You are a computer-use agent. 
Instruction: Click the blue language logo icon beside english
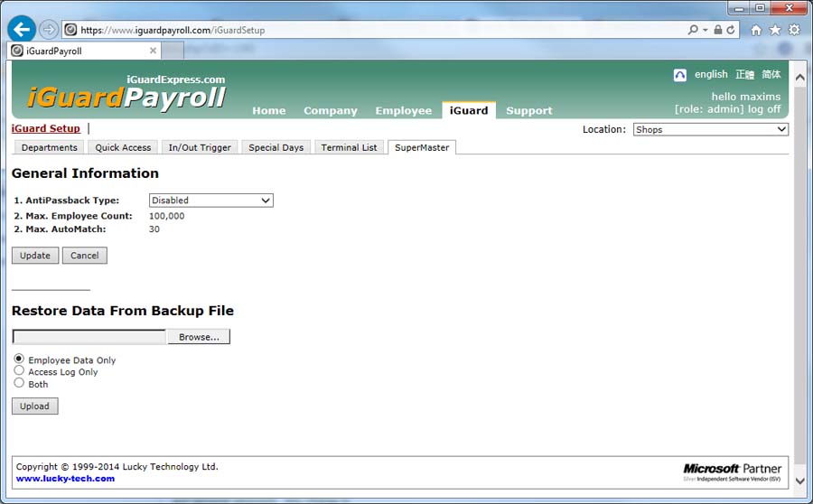click(x=679, y=75)
